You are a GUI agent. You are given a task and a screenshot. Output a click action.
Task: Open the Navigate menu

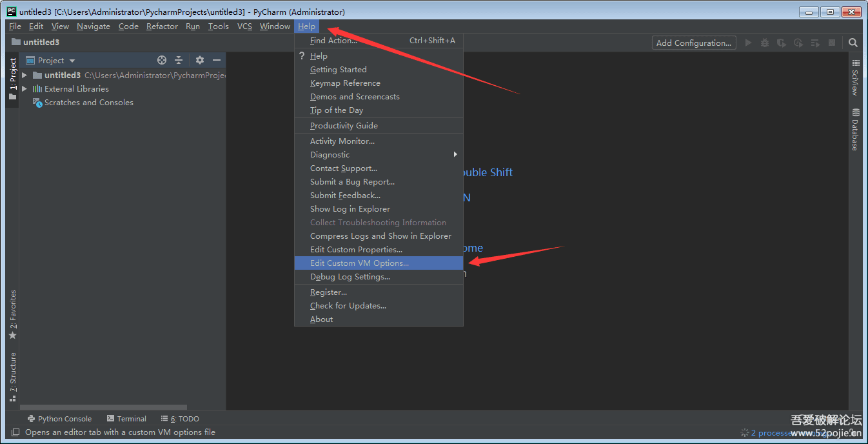click(x=94, y=26)
